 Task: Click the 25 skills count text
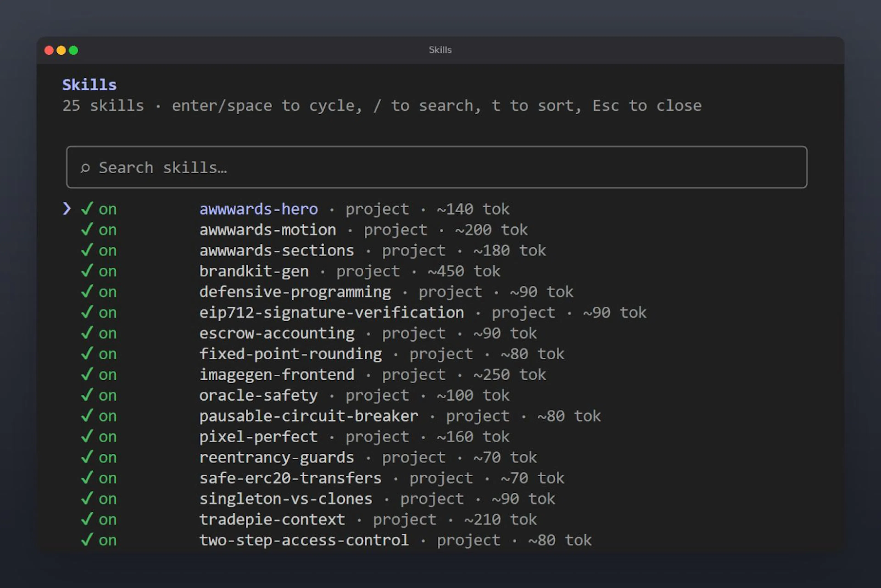103,106
